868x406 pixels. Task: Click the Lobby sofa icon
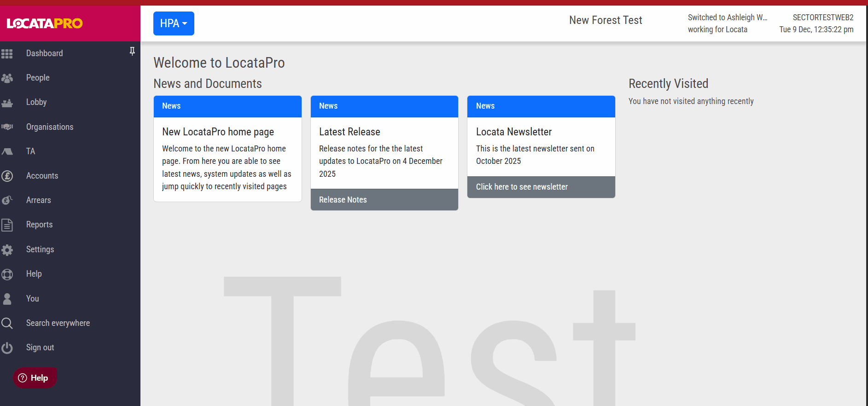pyautogui.click(x=7, y=103)
